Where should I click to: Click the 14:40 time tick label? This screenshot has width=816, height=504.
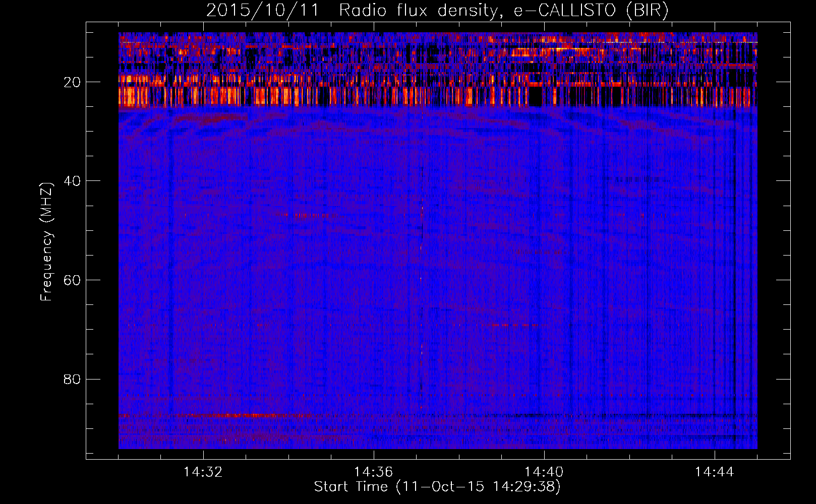(544, 472)
